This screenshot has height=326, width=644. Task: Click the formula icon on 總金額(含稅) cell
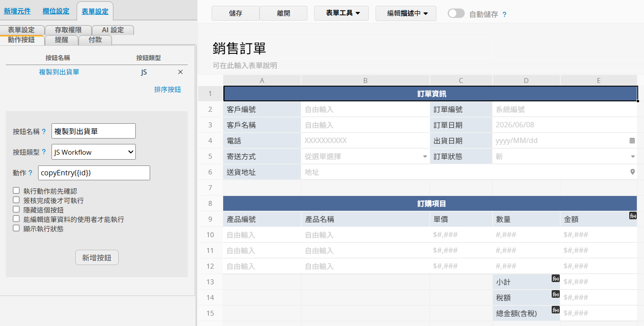[556, 310]
